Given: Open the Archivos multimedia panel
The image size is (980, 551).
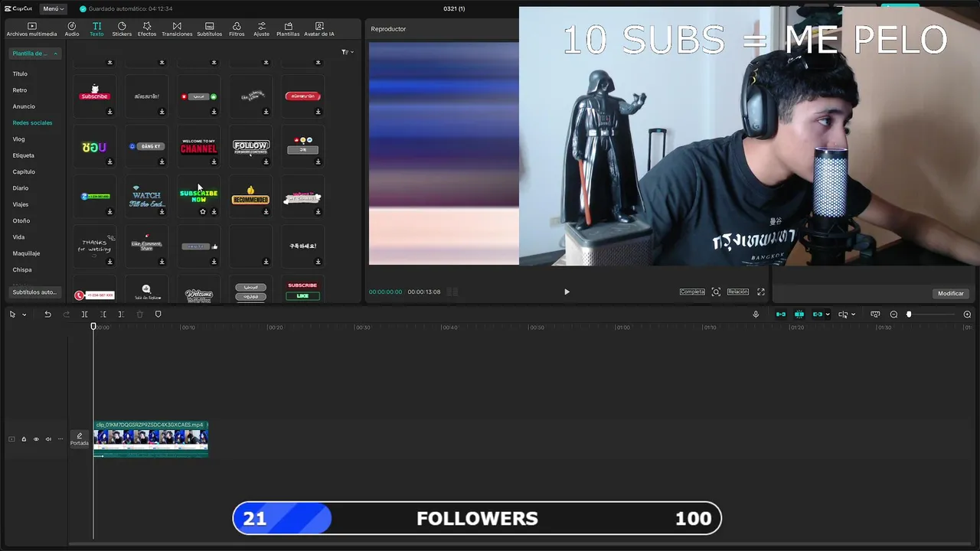Looking at the screenshot, I should click(x=31, y=29).
